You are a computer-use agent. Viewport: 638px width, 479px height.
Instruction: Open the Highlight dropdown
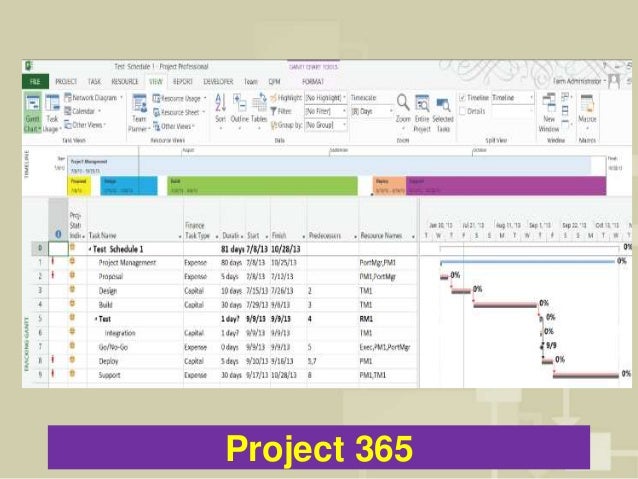(x=326, y=98)
